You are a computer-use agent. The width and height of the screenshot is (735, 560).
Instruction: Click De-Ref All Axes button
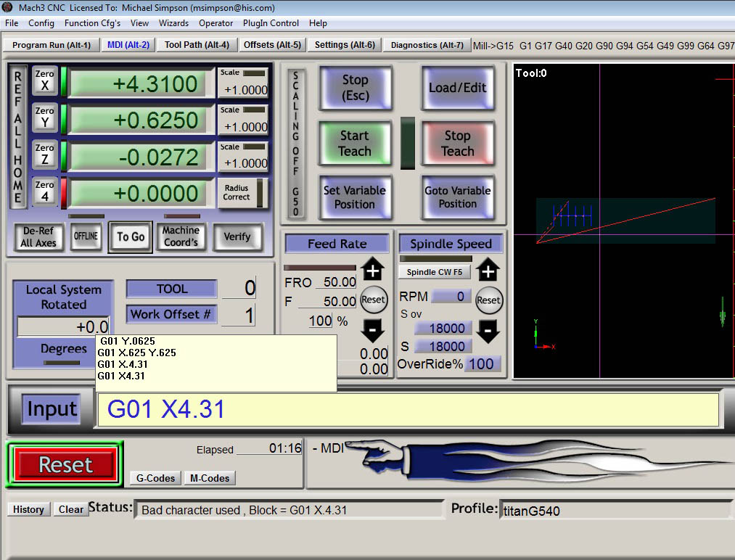(x=38, y=236)
